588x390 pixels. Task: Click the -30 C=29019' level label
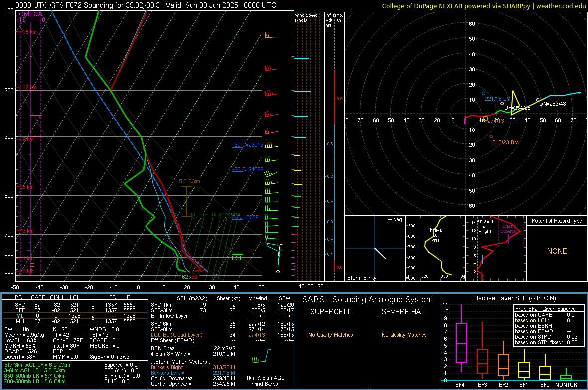(248, 145)
